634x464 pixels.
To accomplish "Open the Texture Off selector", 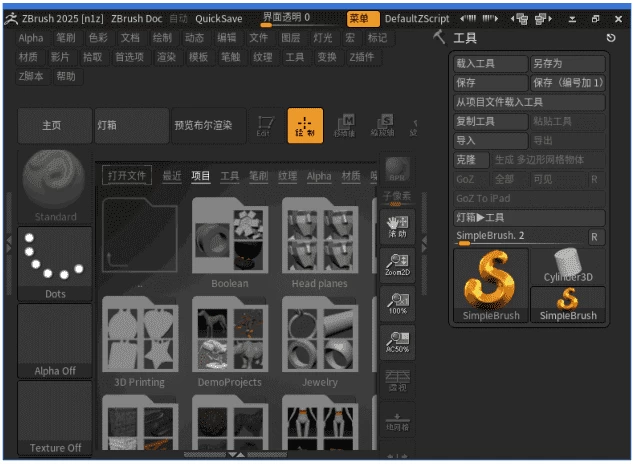I will click(55, 420).
